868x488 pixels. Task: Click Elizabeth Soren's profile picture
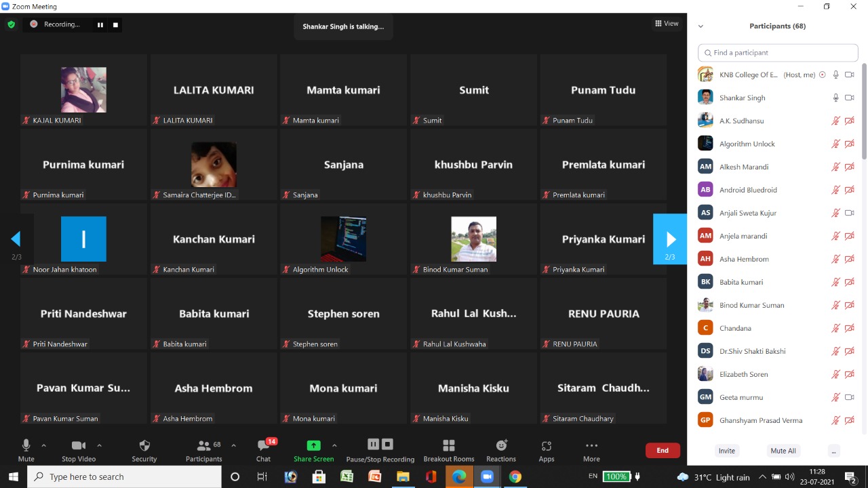(705, 374)
